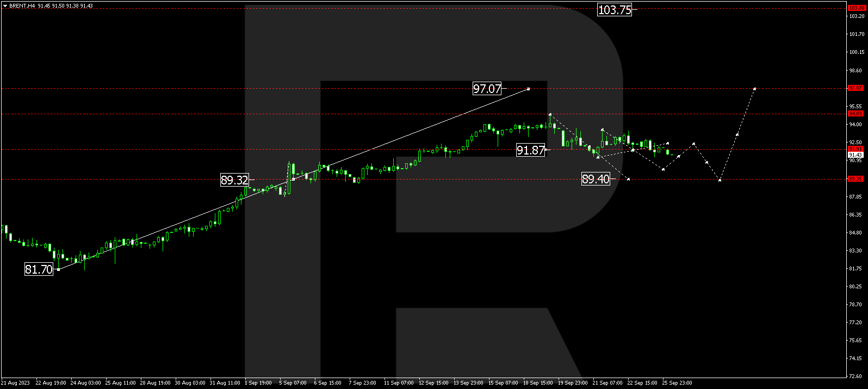
Task: Click the trendline start point beside 81.70 label
Action: pos(58,269)
